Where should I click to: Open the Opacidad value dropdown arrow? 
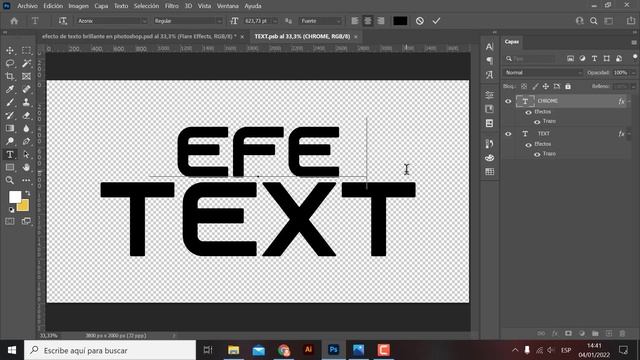(633, 73)
